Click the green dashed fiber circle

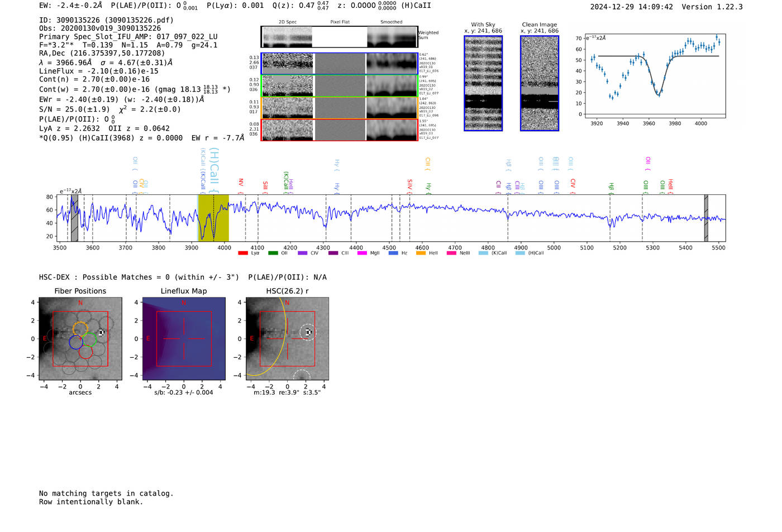(89, 339)
